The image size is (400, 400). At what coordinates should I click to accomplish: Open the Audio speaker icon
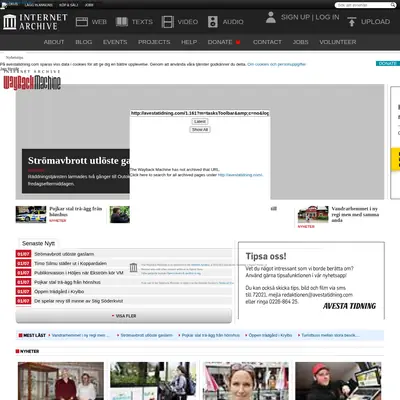(213, 22)
